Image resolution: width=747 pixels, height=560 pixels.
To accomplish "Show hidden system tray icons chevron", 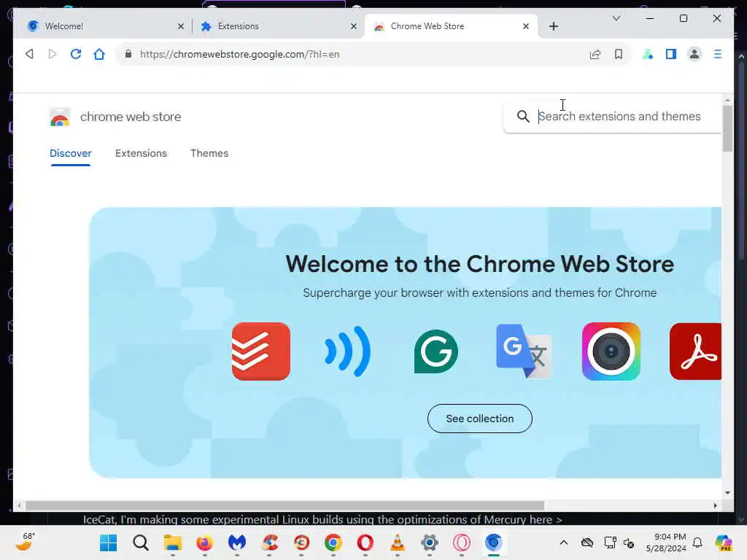I will click(564, 542).
